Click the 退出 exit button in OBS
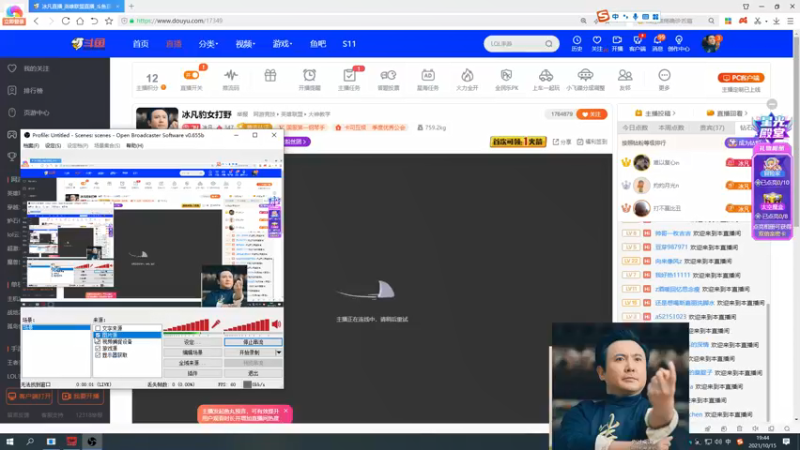The height and width of the screenshot is (450, 800). (253, 373)
